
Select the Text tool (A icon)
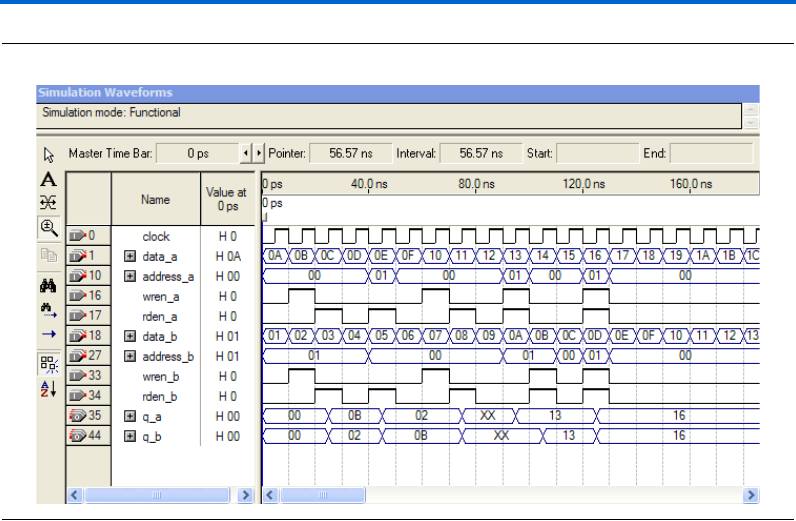[48, 180]
